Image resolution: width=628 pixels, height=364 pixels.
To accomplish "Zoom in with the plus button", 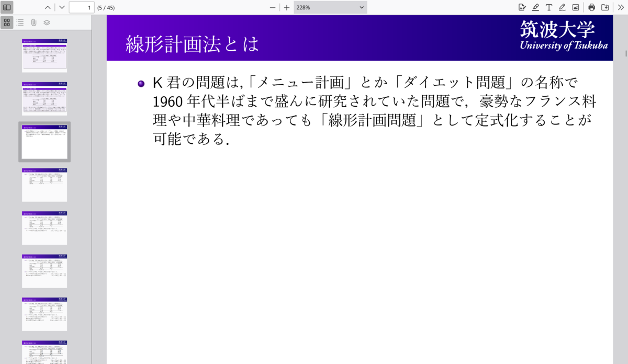I will (x=286, y=7).
